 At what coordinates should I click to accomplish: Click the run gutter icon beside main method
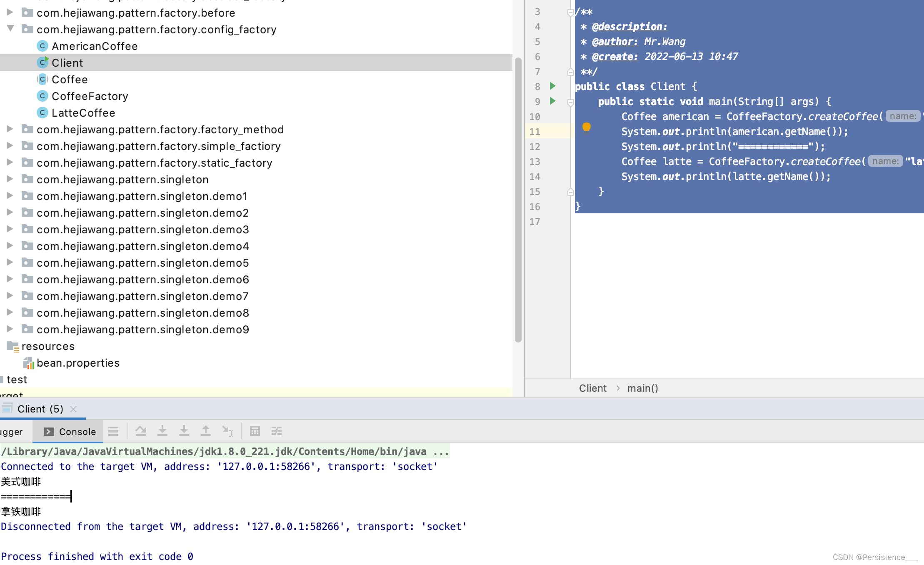tap(552, 101)
